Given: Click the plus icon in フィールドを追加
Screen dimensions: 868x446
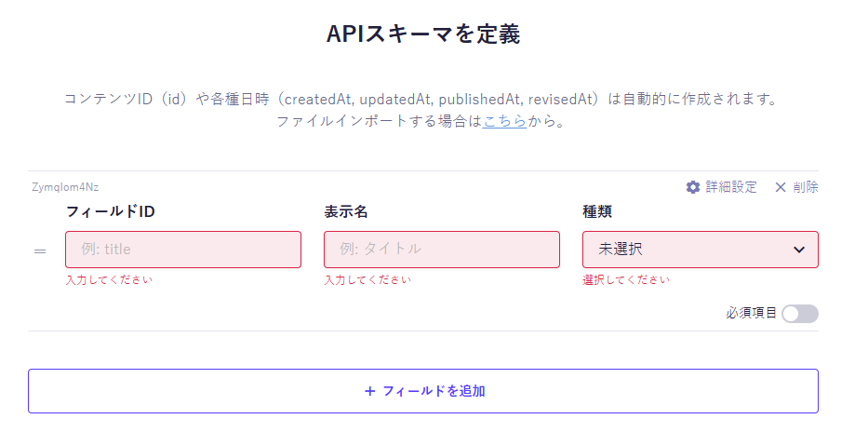Looking at the screenshot, I should (370, 391).
